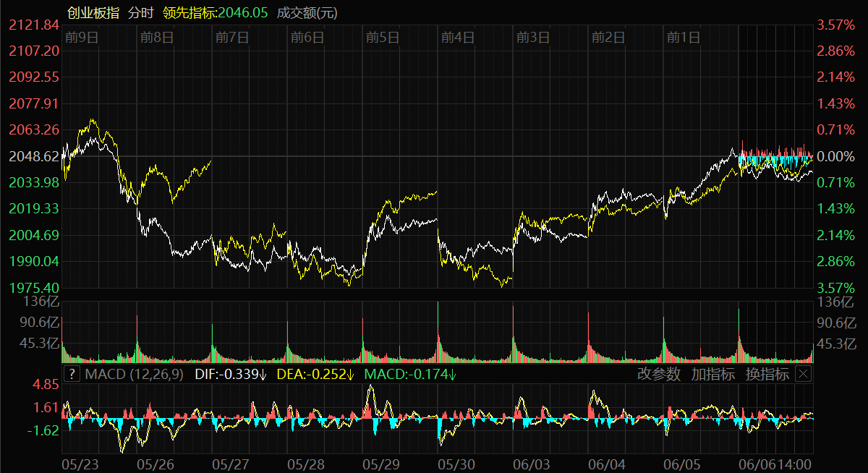The image size is (868, 473).
Task: Click the 1990.04 price axis label
Action: 34,261
